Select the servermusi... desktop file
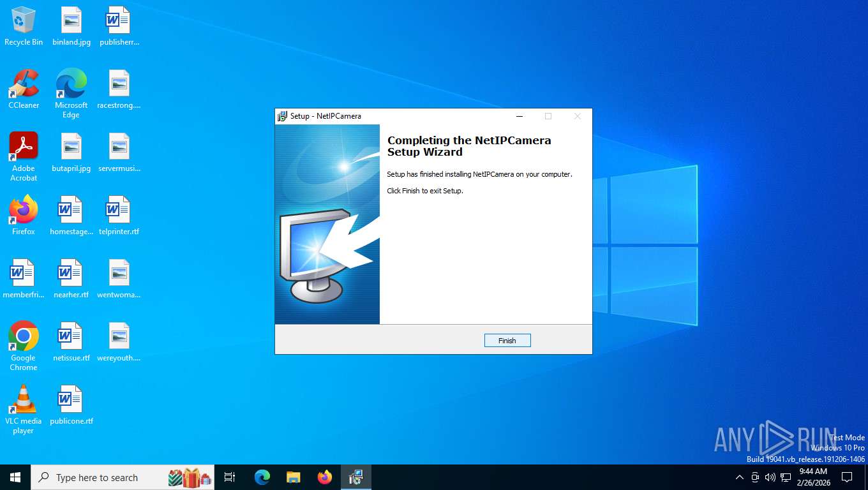 [x=119, y=153]
